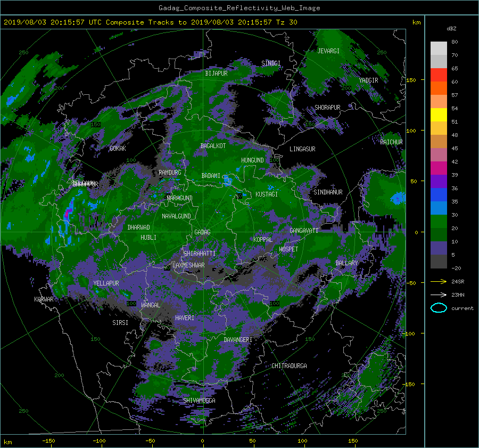Image resolution: width=479 pixels, height=448 pixels.
Task: Click the 'current' legend label
Action: (463, 308)
